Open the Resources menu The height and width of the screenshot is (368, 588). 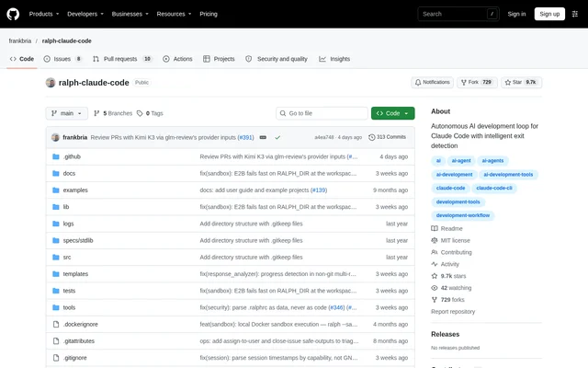174,14
